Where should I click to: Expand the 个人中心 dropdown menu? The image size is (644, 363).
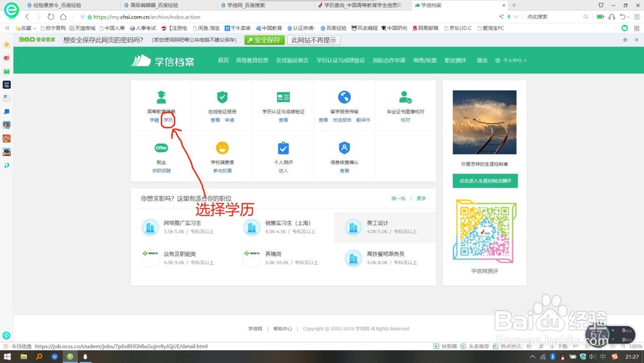click(511, 61)
